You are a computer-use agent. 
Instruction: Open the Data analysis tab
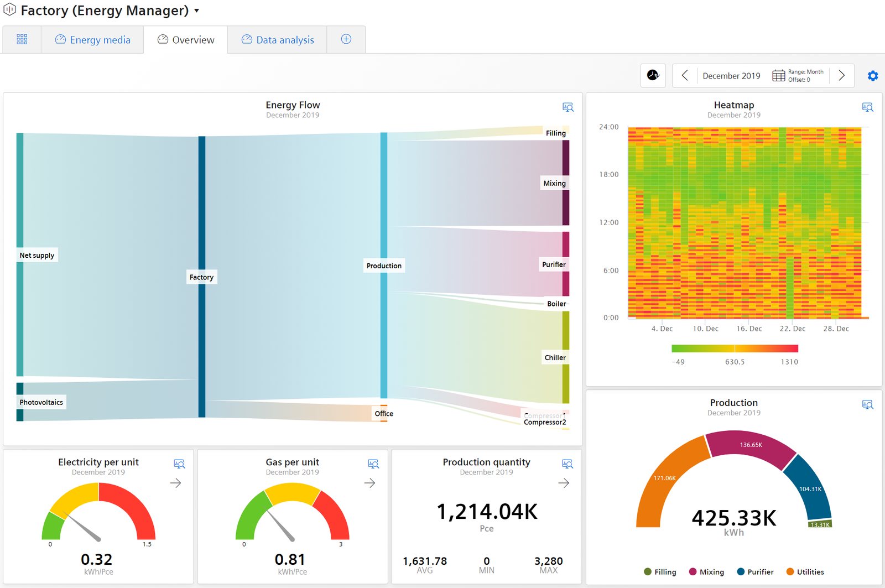point(277,39)
